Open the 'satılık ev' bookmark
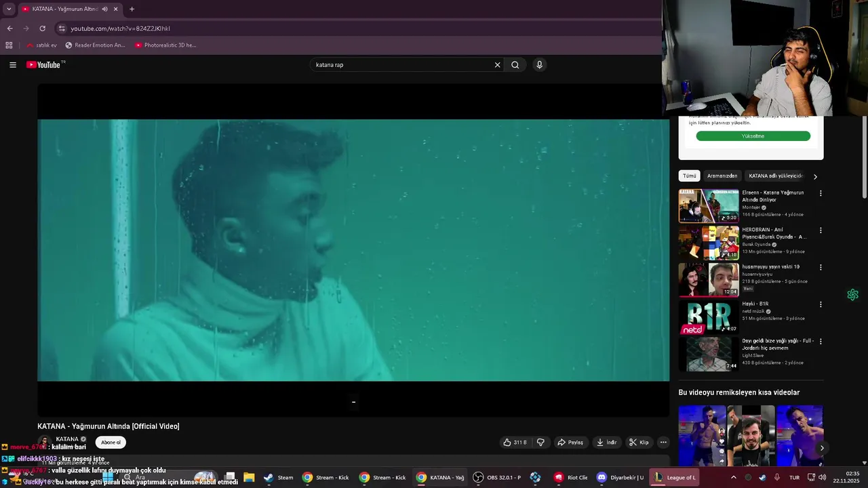 click(41, 45)
